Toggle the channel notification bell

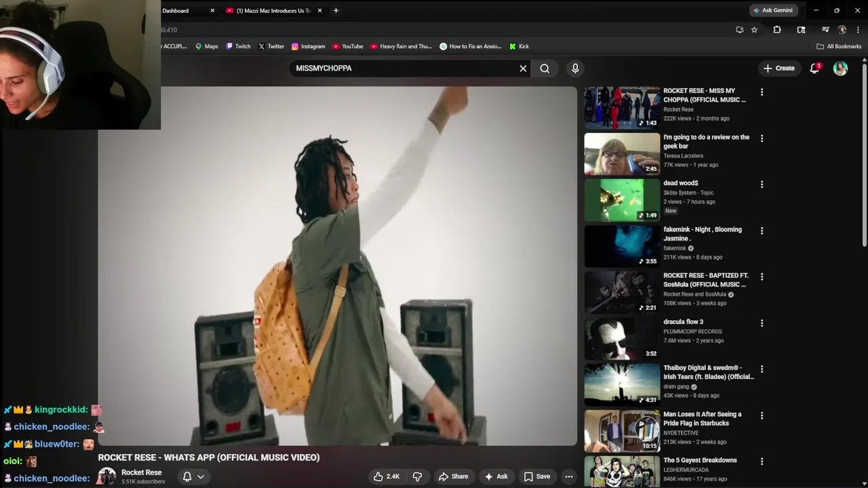click(187, 476)
